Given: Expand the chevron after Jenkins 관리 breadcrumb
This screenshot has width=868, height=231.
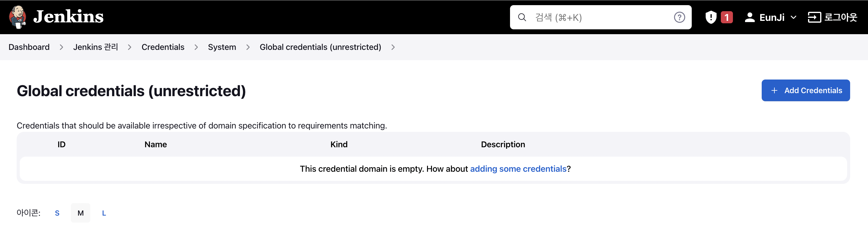Looking at the screenshot, I should [129, 47].
